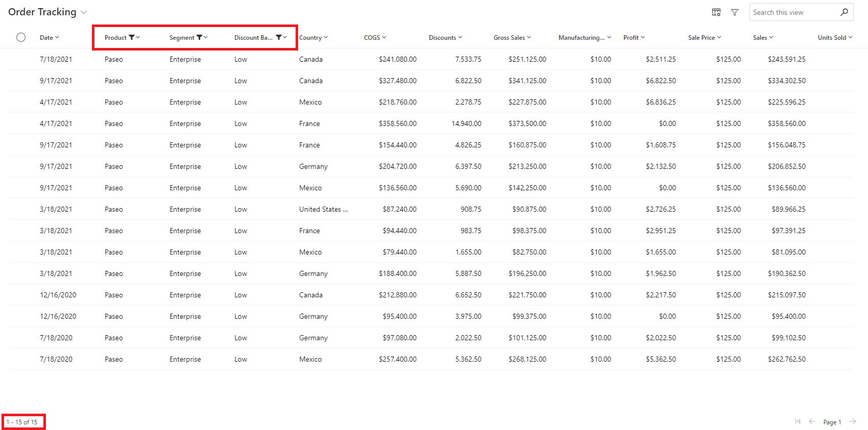This screenshot has height=430, width=868.
Task: Click the Segment column filter icon
Action: [199, 37]
